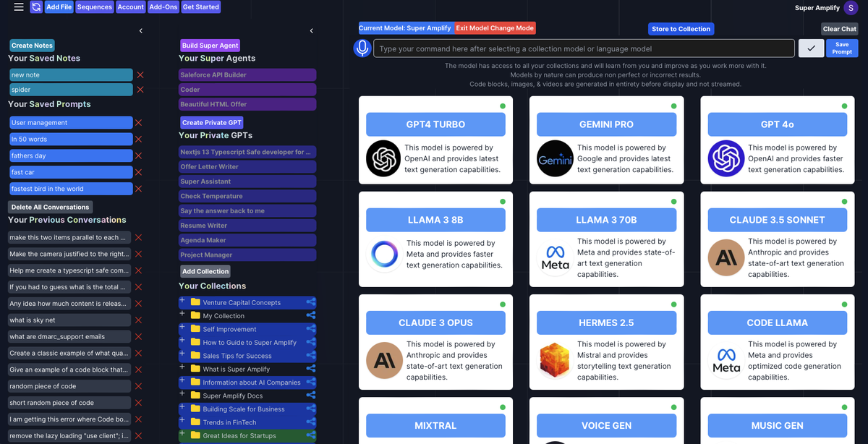Collapse the Super Agents panel chevron
This screenshot has width=868, height=444.
pos(311,31)
